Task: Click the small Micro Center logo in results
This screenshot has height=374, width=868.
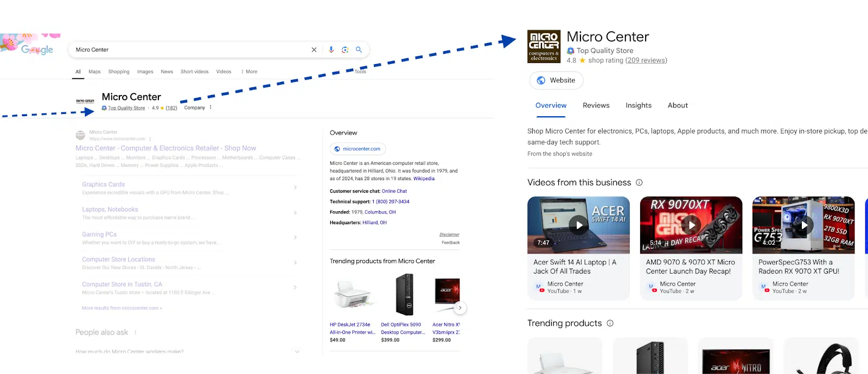Action: [x=85, y=101]
